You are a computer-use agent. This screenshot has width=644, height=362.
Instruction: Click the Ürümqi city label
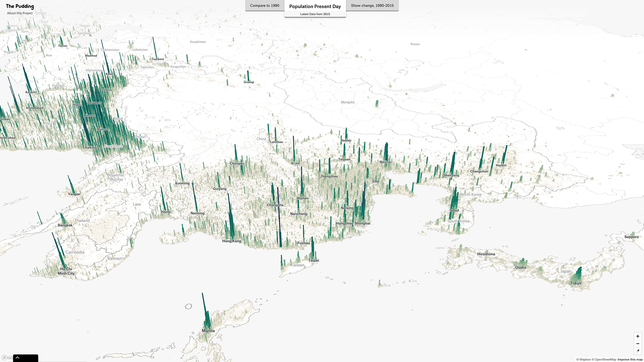(249, 82)
